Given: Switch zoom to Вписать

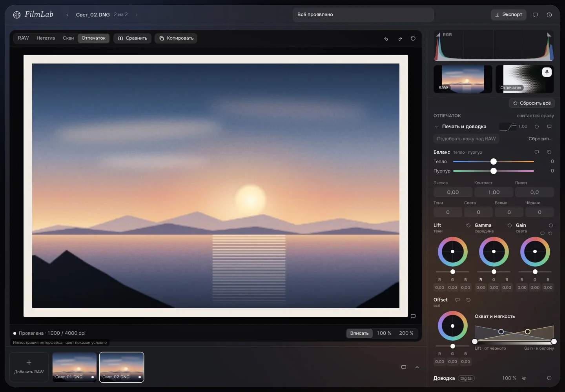Looking at the screenshot, I should coord(359,333).
